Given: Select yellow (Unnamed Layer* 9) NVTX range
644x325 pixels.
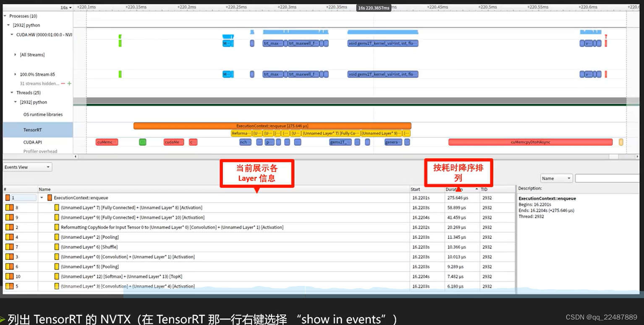Looking at the screenshot, I should point(381,133).
